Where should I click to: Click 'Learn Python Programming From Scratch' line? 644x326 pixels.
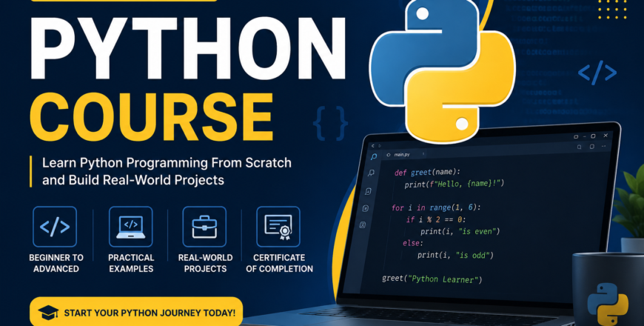point(167,163)
